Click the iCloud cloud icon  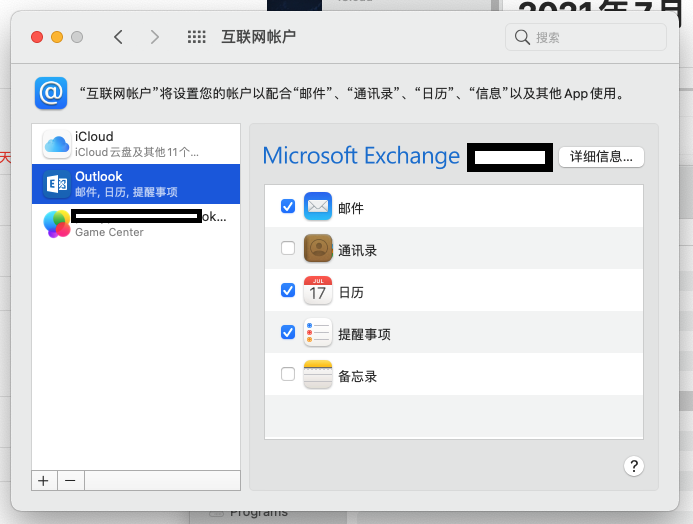[x=57, y=144]
